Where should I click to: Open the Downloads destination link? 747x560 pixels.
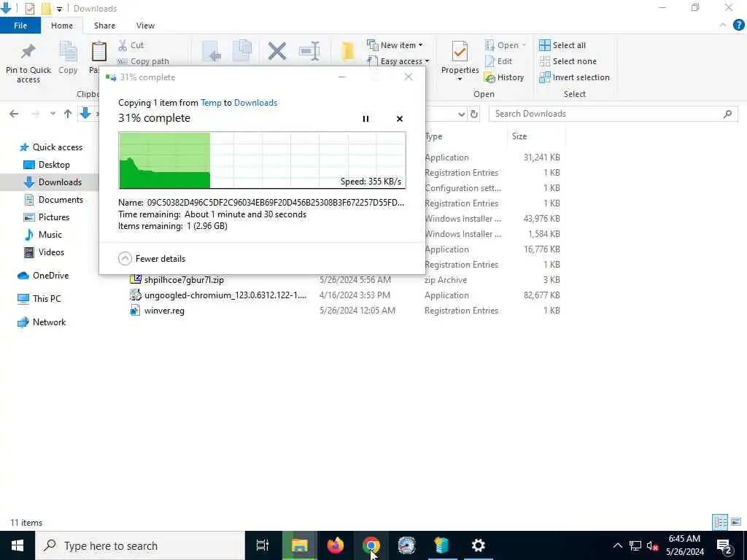[x=255, y=102]
